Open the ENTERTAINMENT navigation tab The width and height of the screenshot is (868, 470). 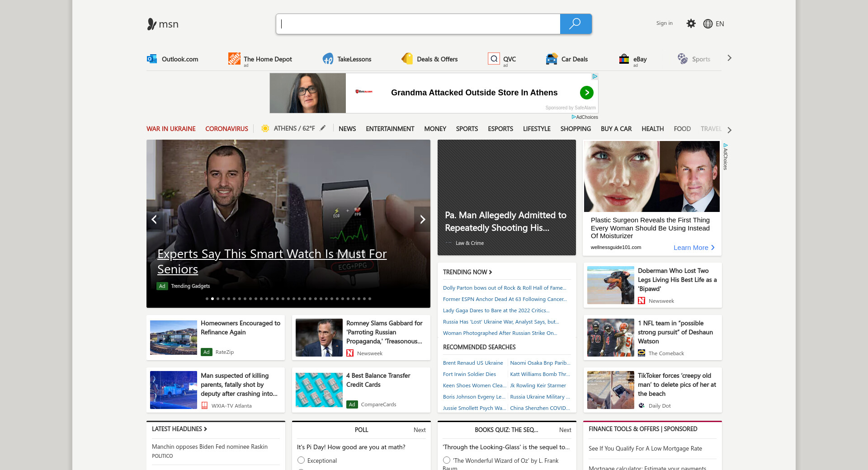coord(390,129)
